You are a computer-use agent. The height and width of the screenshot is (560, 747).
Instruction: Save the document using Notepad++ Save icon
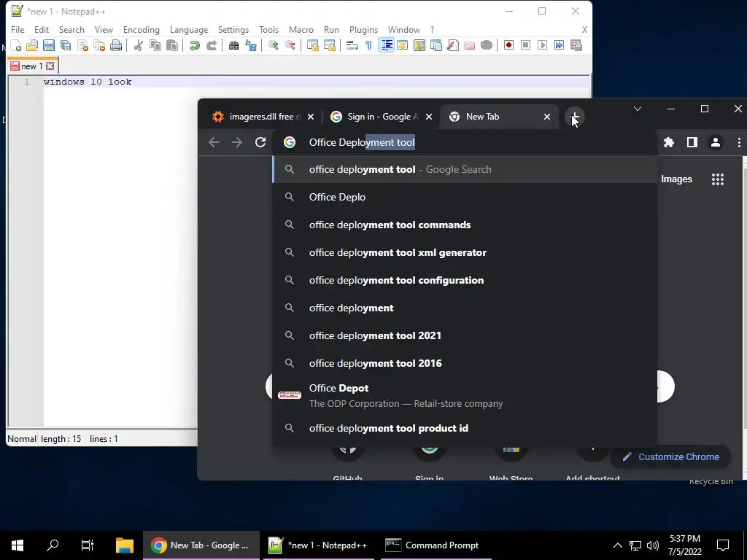click(49, 45)
